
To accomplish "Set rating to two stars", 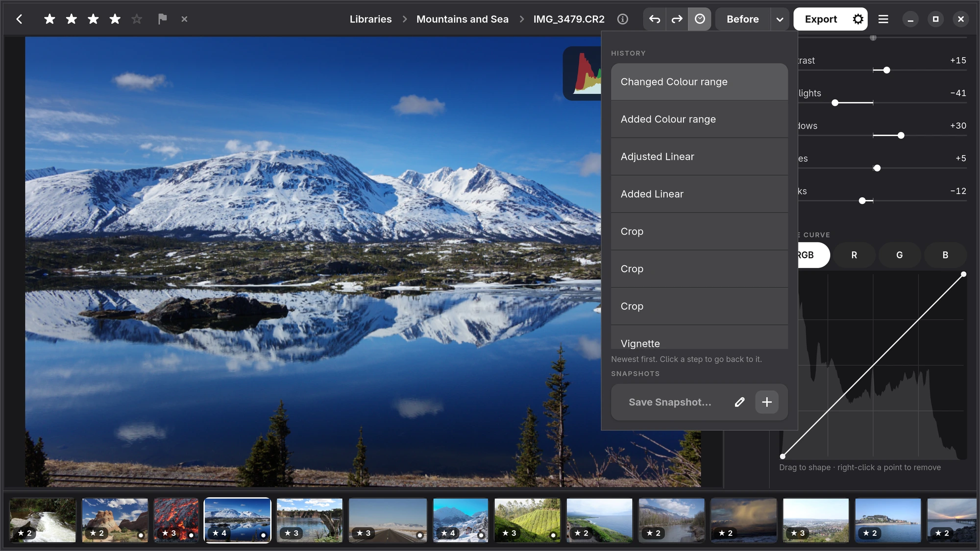I will point(72,19).
